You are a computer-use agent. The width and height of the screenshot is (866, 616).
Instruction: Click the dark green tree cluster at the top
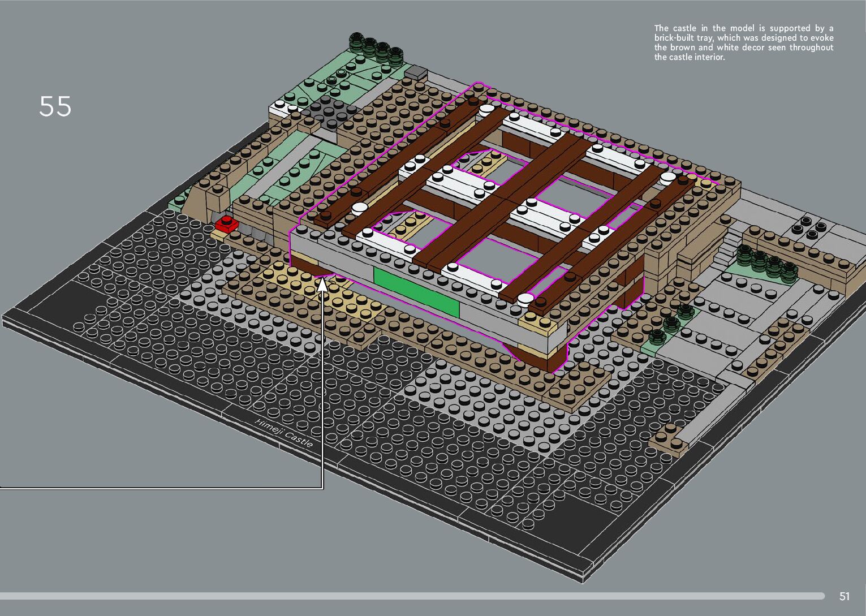(376, 48)
